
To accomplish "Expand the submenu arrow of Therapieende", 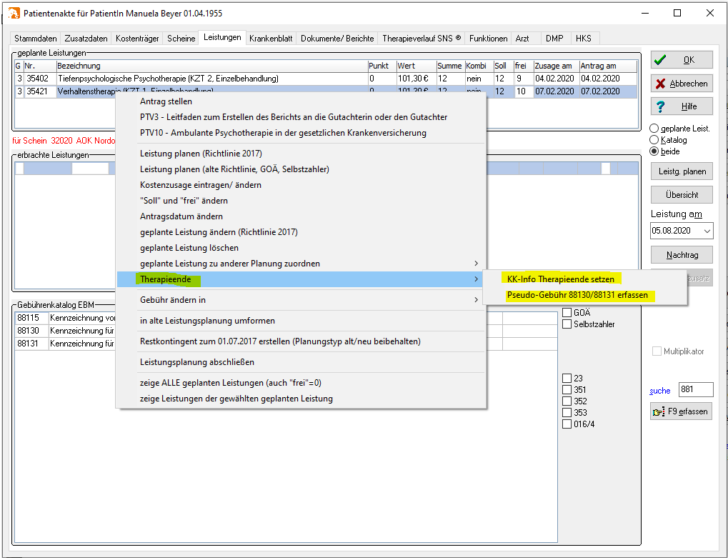I will (477, 279).
